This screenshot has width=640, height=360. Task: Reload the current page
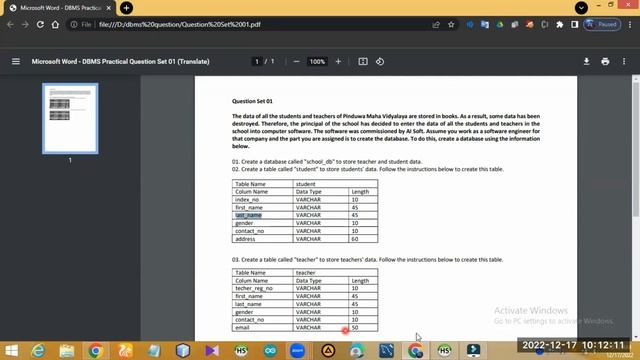click(x=40, y=24)
